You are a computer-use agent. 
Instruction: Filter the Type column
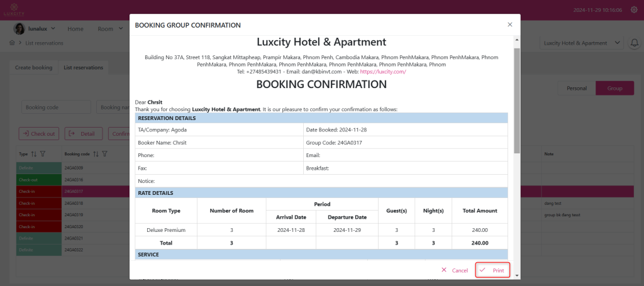(43, 154)
